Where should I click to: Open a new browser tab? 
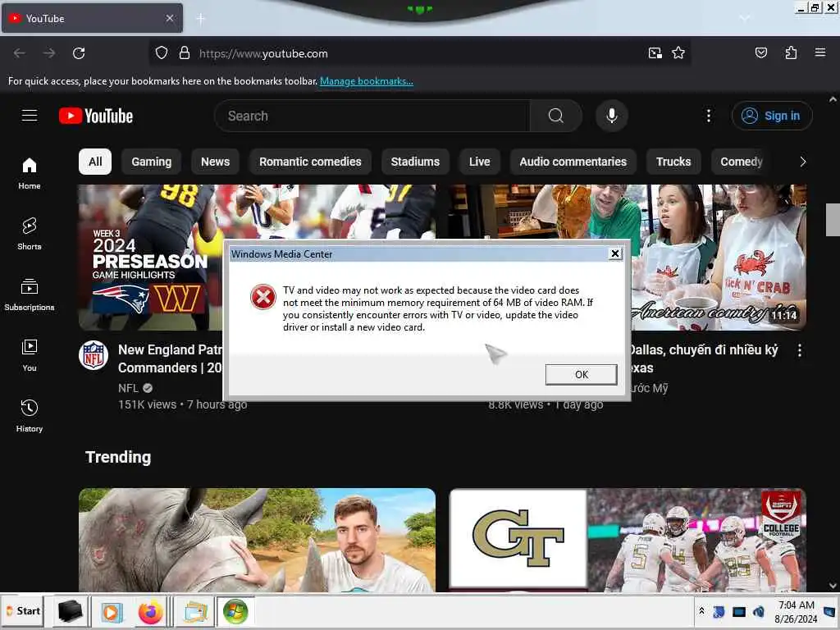[x=200, y=19]
